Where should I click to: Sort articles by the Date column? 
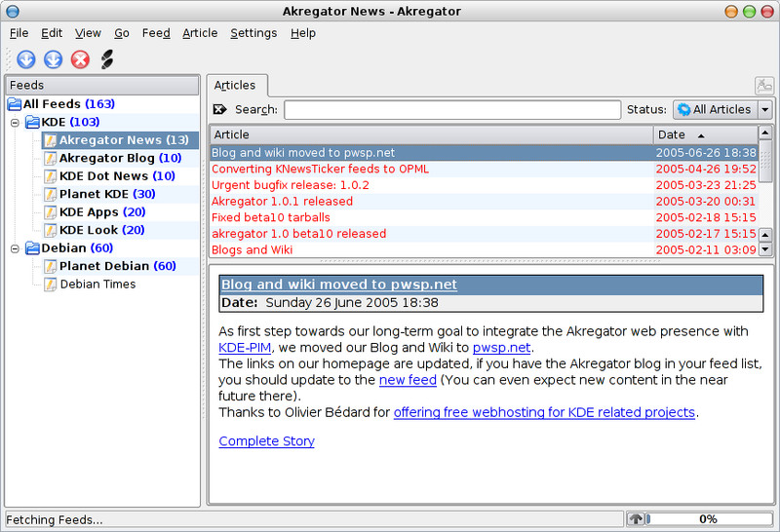coord(705,134)
